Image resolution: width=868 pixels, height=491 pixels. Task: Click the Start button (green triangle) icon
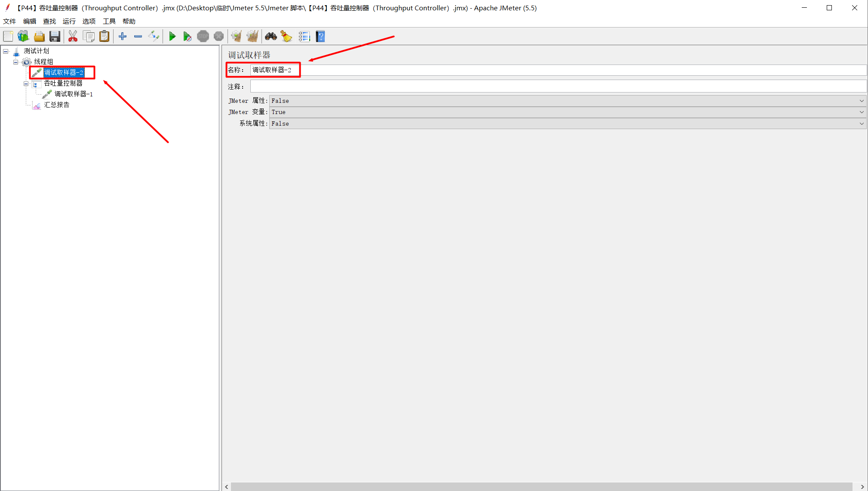click(172, 37)
